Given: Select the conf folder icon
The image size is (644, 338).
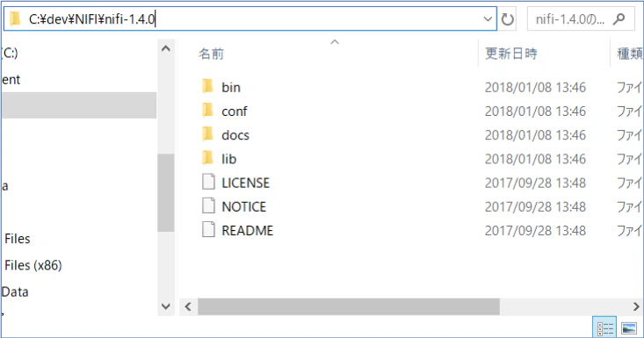Looking at the screenshot, I should [208, 111].
